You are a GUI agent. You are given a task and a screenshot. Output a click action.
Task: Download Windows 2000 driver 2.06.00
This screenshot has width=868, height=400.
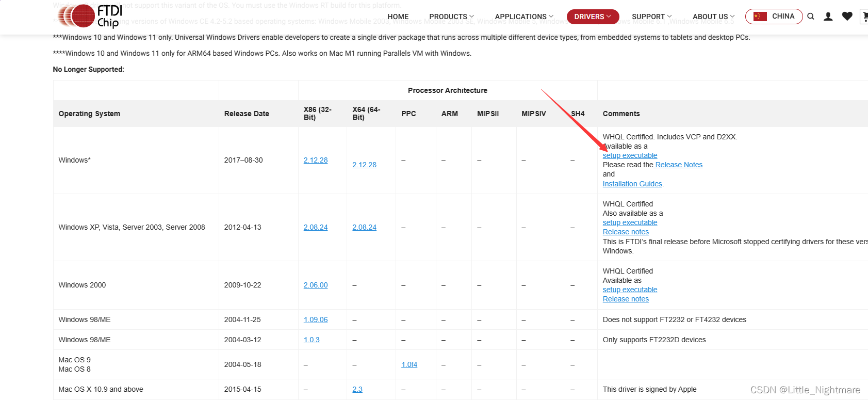tap(316, 285)
